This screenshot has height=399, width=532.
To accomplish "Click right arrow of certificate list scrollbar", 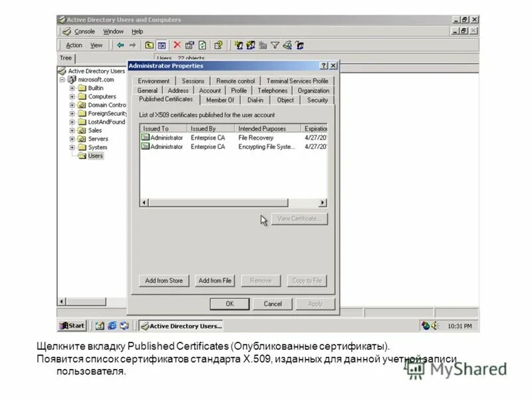I will click(x=323, y=203).
